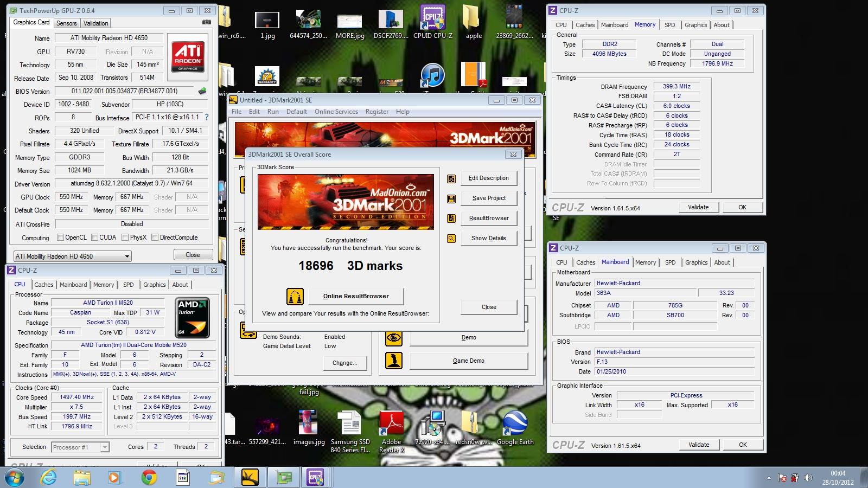Click the Edit Description button
This screenshot has height=488, width=868.
[489, 178]
